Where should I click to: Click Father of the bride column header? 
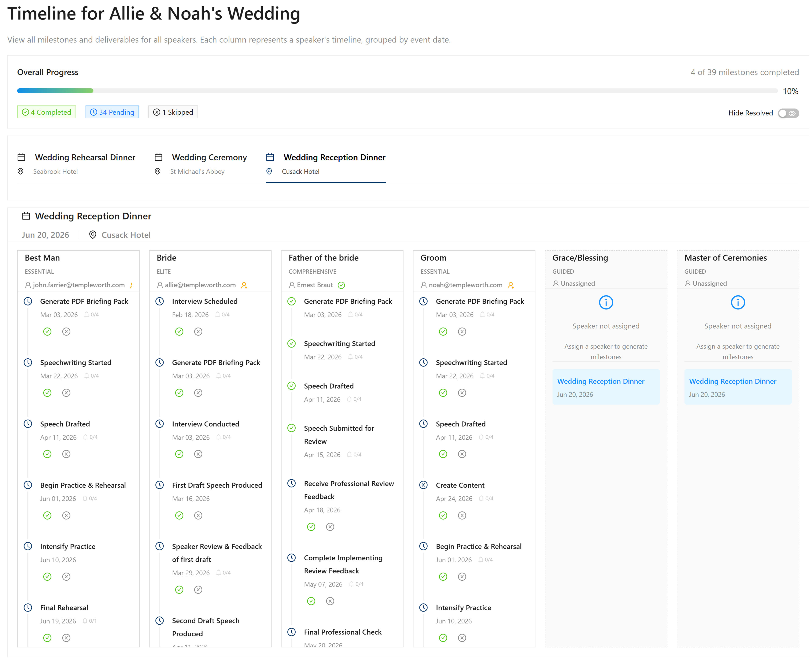[323, 258]
